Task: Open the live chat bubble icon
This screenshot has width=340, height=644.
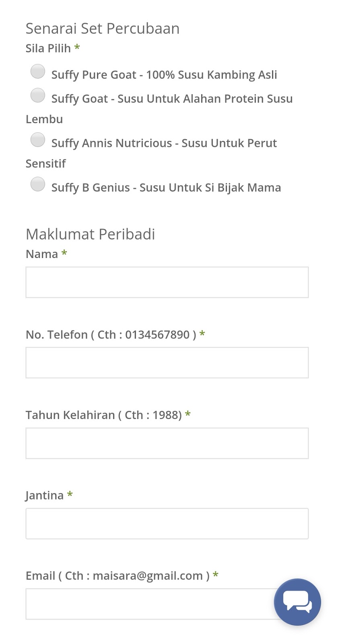Action: click(x=297, y=602)
